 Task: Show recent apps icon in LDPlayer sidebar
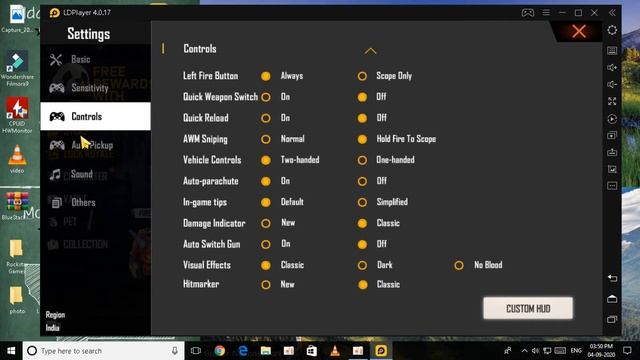(612, 319)
